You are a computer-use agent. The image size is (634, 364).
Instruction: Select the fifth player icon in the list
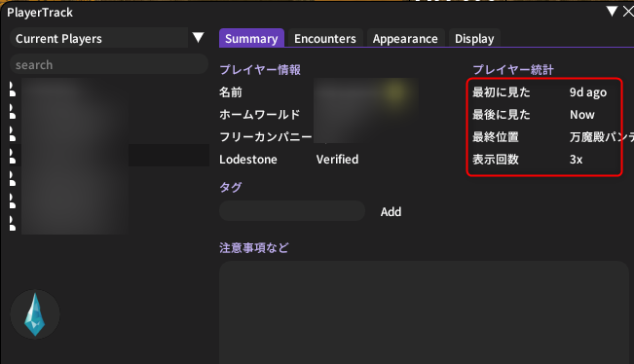point(13,178)
